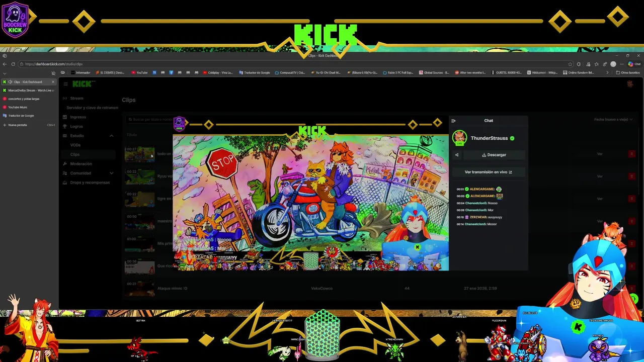
Task: Open the 00:27 clip thumbnail
Action: click(140, 154)
